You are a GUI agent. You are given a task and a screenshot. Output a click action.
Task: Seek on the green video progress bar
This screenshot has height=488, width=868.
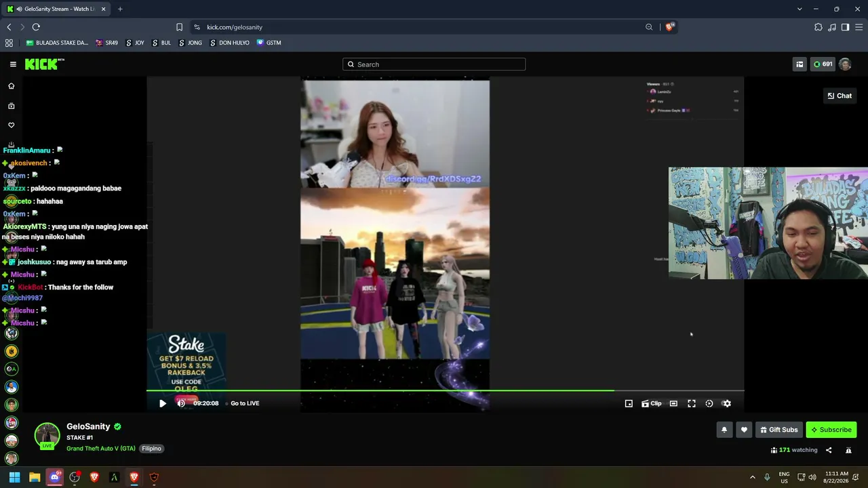point(446,390)
